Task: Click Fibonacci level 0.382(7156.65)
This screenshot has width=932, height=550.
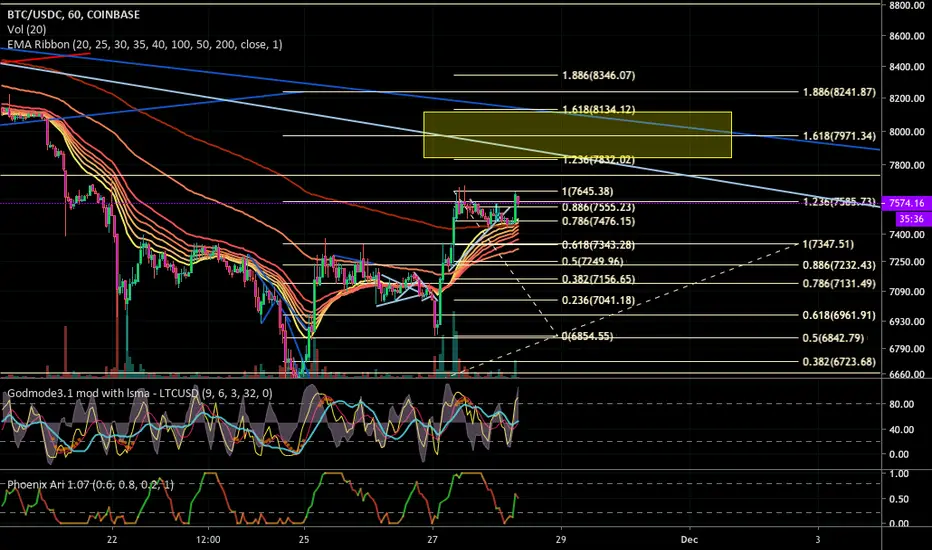Action: pos(599,279)
